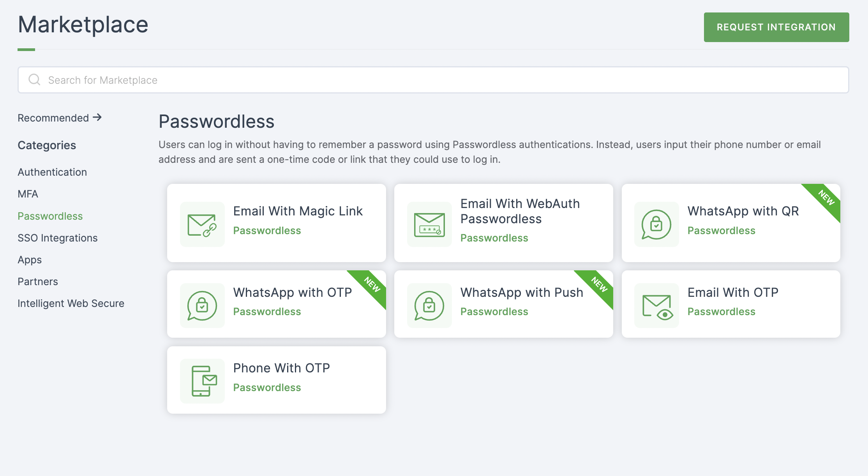The image size is (868, 476).
Task: Select the Authentication category
Action: pos(52,172)
